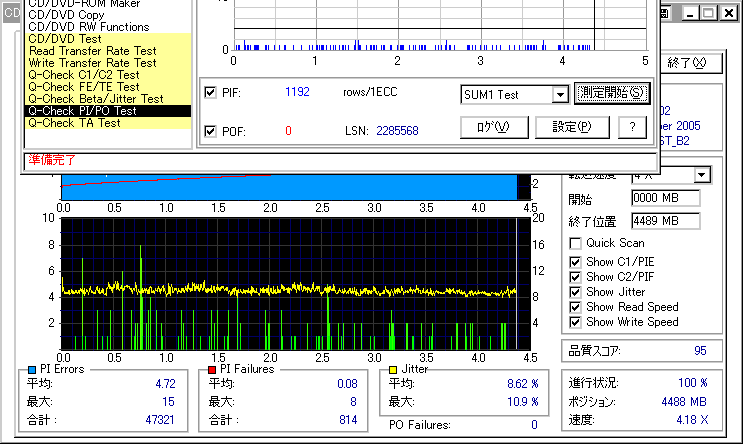
Task: Disable Show Read Speed
Action: (x=575, y=307)
